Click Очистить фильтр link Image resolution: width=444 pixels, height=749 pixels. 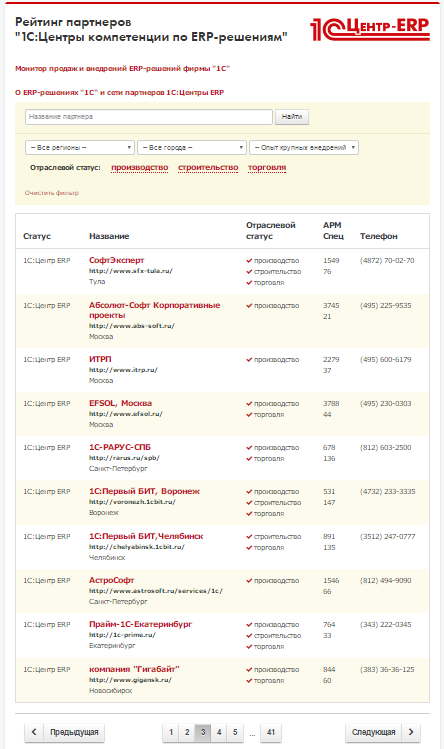pyautogui.click(x=52, y=193)
